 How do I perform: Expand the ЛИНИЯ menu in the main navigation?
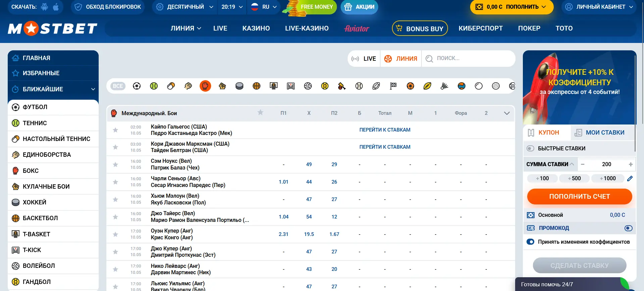point(186,29)
